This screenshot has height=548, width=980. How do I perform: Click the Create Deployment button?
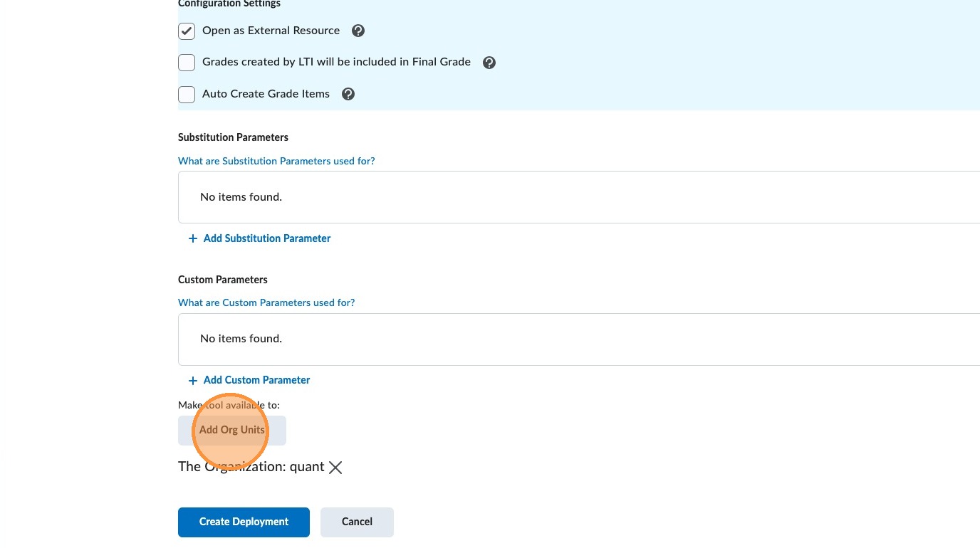[244, 522]
